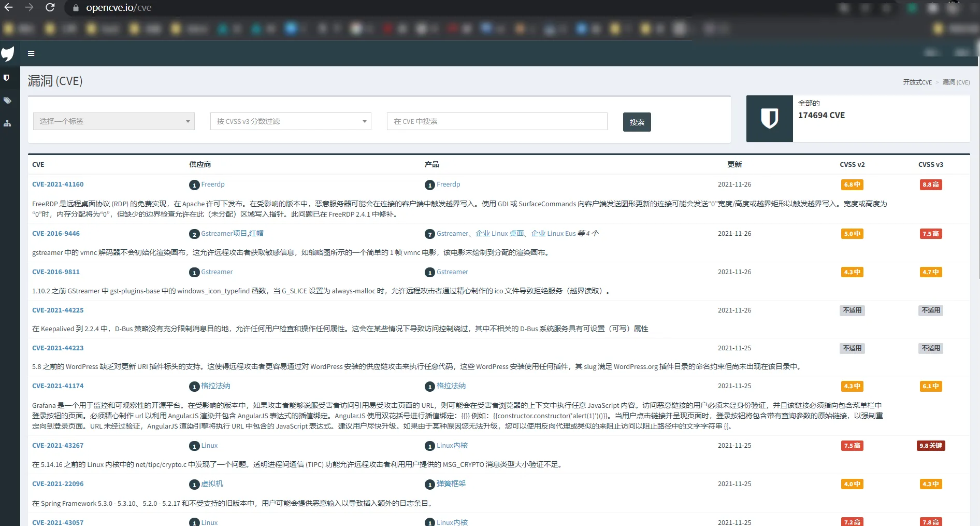Click the 7 product count badge for CVE-2016-9446

pos(429,234)
